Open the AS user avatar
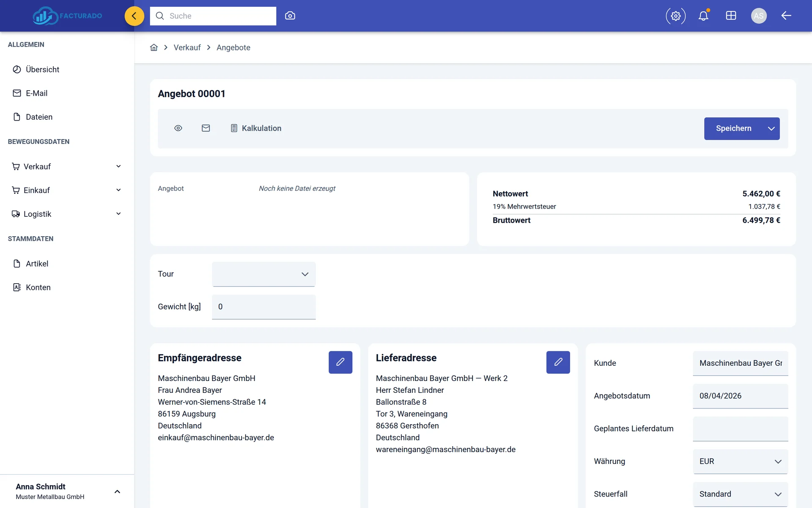Screen dimensions: 812x508 coord(759,16)
